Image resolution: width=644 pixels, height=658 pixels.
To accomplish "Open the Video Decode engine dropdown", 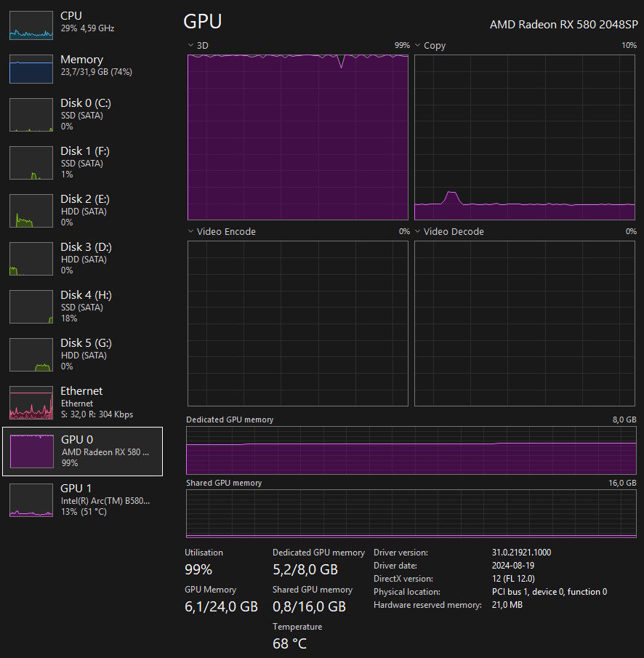I will [x=417, y=231].
